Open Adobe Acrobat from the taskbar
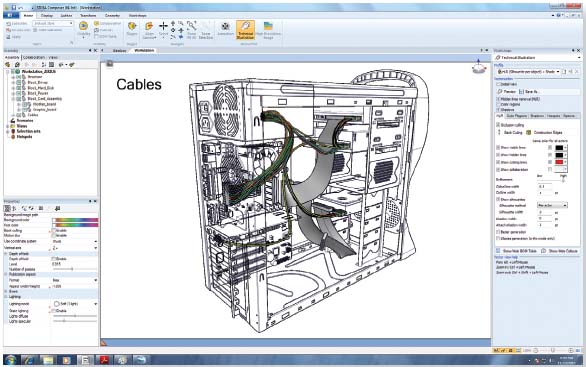This screenshot has height=367, width=586. (x=103, y=360)
